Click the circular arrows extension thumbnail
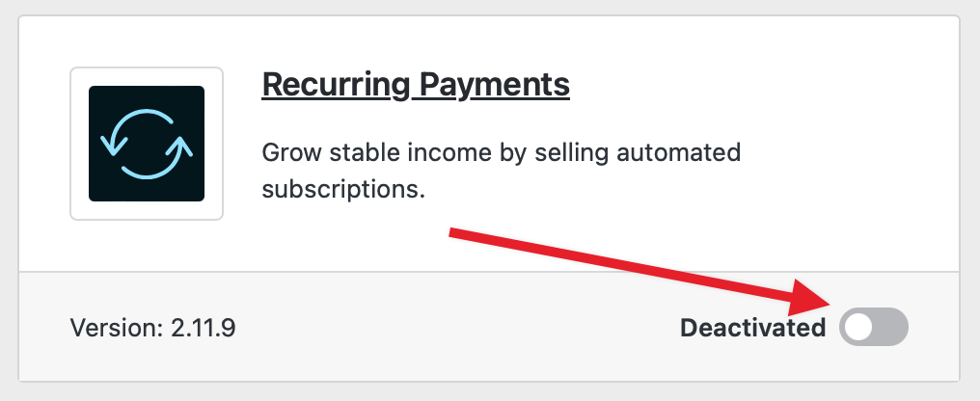This screenshot has height=401, width=980. tap(147, 144)
